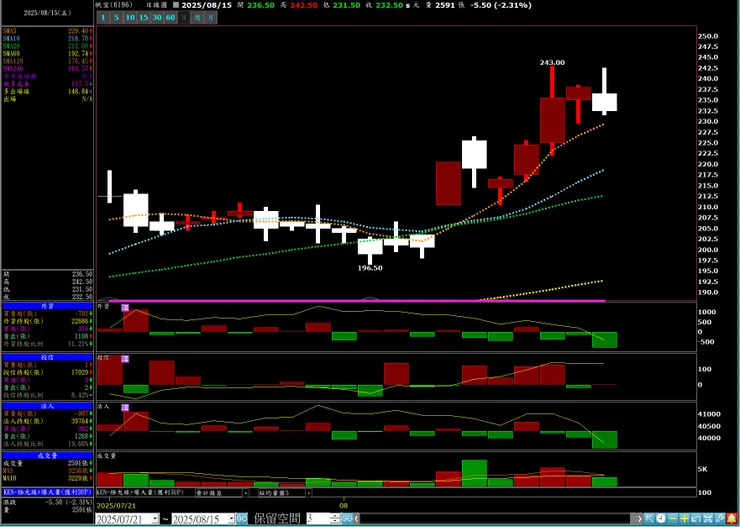Click the GO button after end date
Image resolution: width=740 pixels, height=527 pixels.
point(242,519)
